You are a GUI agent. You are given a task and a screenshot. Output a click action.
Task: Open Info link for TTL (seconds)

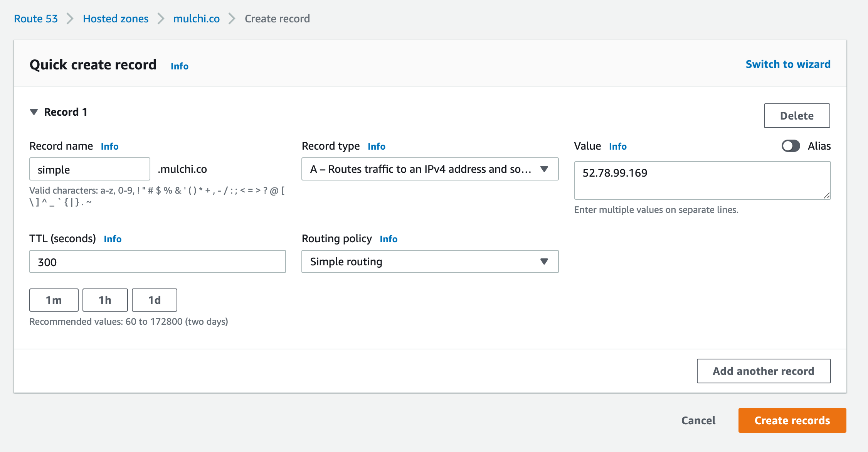coord(113,239)
